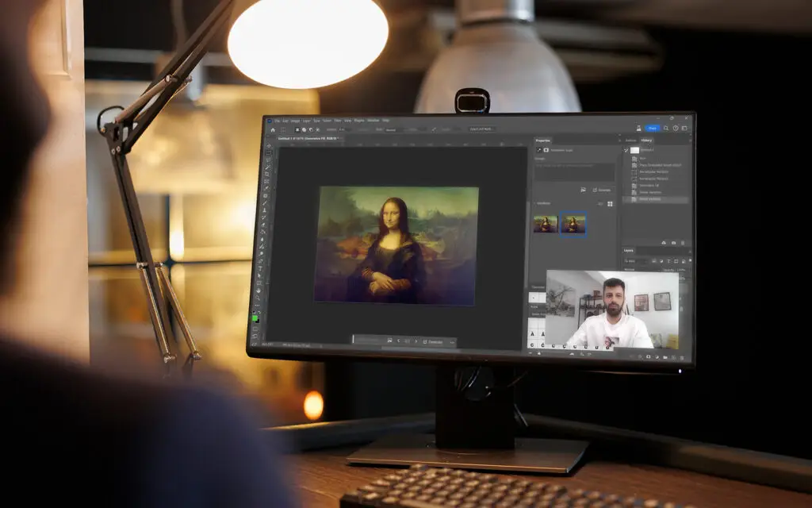Select the Zoom tool in toolbar

point(258,298)
